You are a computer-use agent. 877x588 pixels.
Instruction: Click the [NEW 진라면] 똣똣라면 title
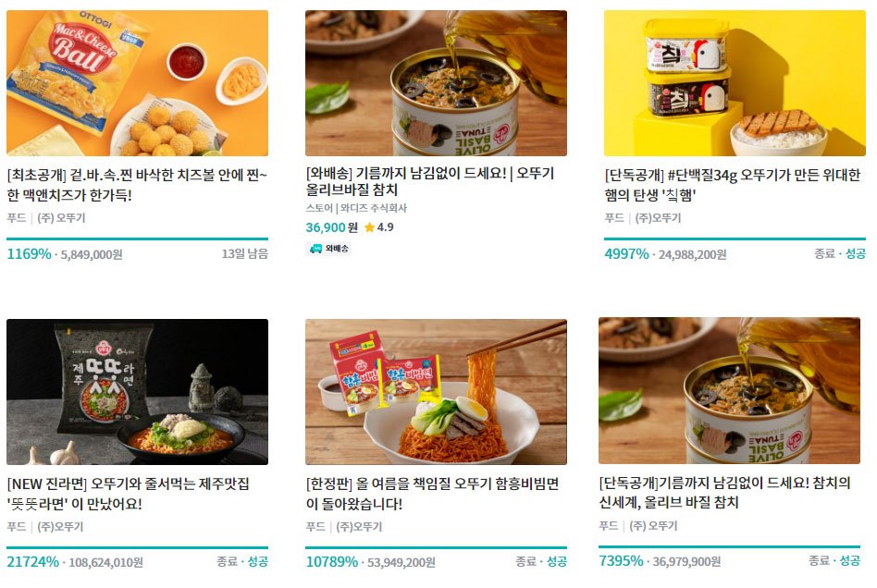(x=128, y=494)
